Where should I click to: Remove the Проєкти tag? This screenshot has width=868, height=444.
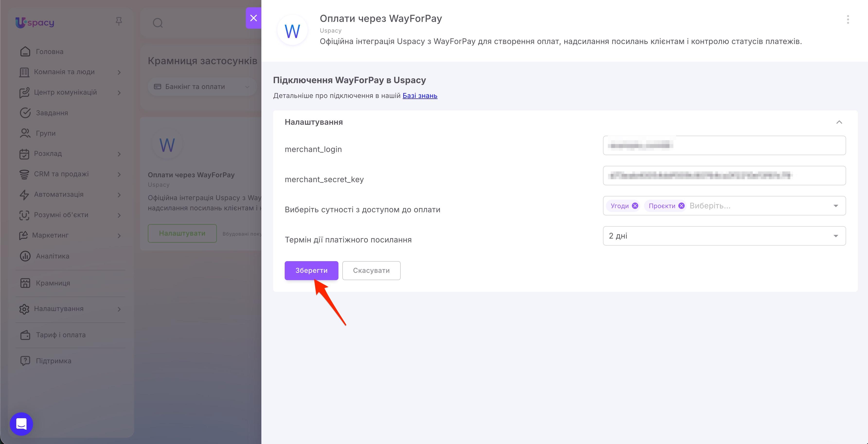681,206
